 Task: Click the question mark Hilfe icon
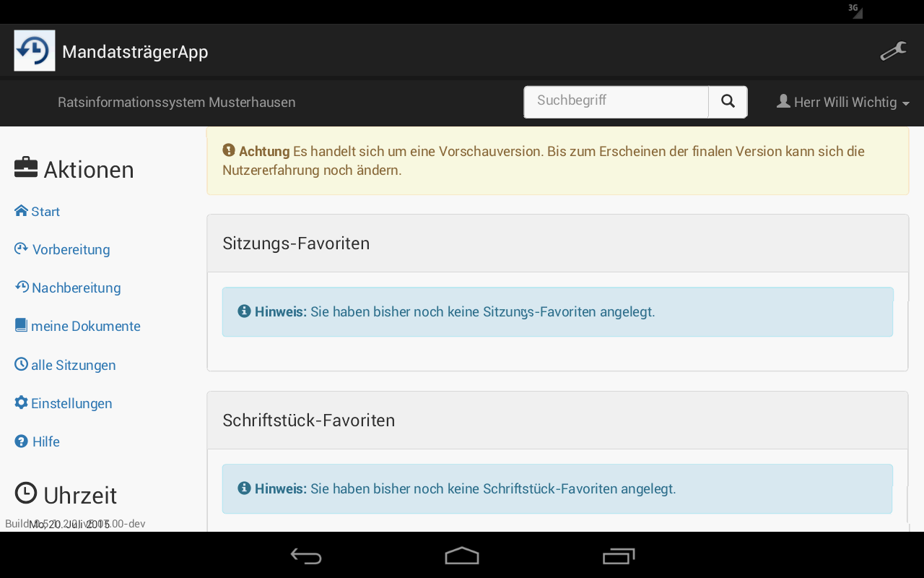coord(22,441)
